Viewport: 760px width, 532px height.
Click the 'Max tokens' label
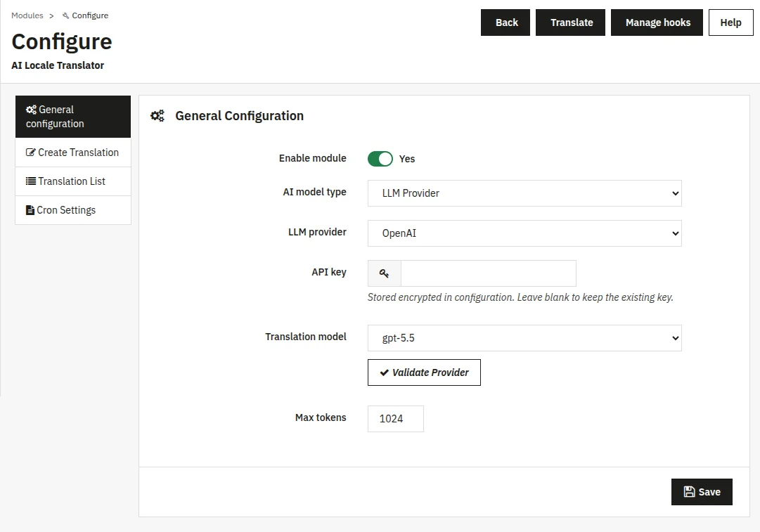(x=321, y=417)
